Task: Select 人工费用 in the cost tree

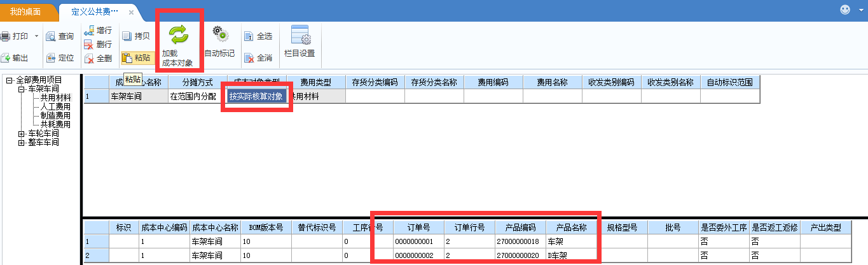Action: (55, 107)
